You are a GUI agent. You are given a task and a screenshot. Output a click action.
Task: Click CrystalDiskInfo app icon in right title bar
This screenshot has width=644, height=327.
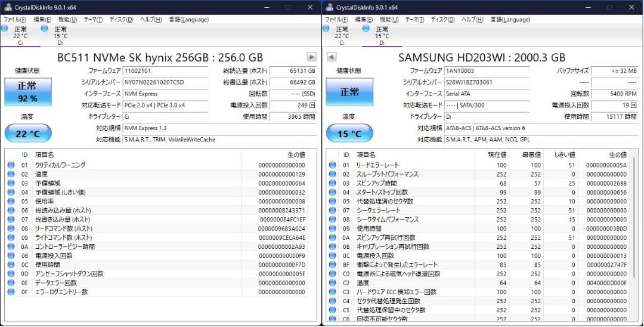329,7
